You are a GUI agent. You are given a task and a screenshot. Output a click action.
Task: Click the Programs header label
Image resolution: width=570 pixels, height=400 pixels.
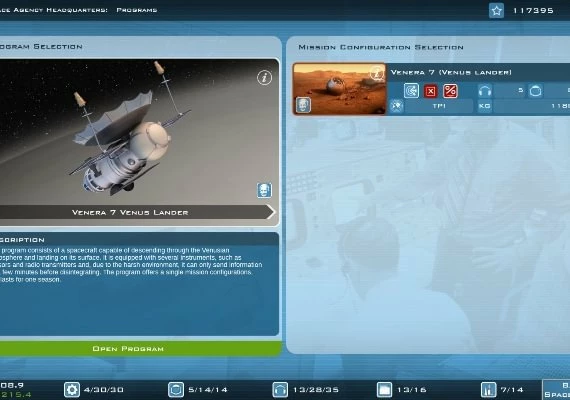click(137, 10)
